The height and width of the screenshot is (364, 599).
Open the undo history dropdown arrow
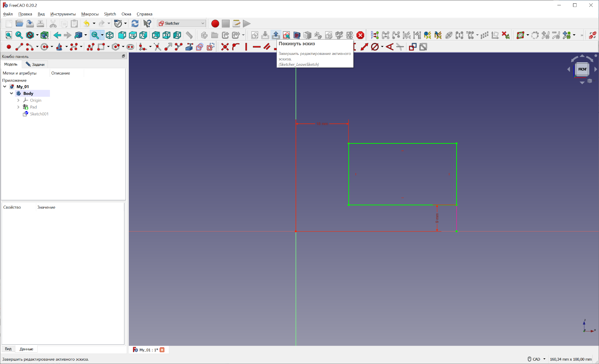point(94,23)
